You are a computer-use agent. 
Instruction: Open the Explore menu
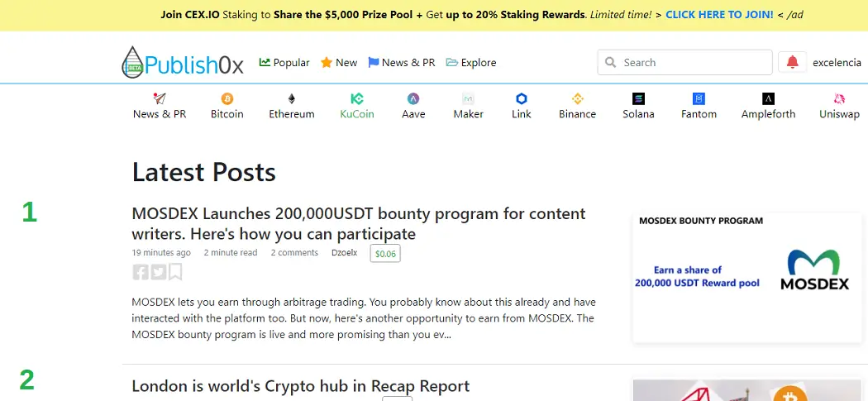coord(471,63)
